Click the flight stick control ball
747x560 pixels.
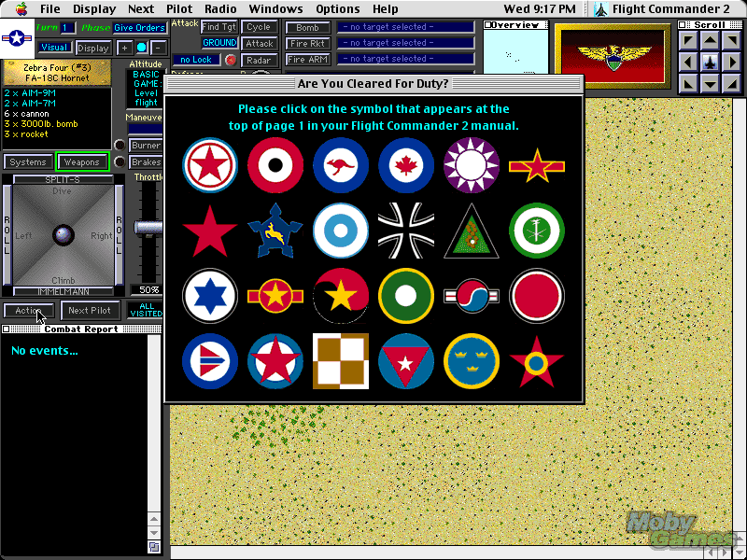(63, 235)
